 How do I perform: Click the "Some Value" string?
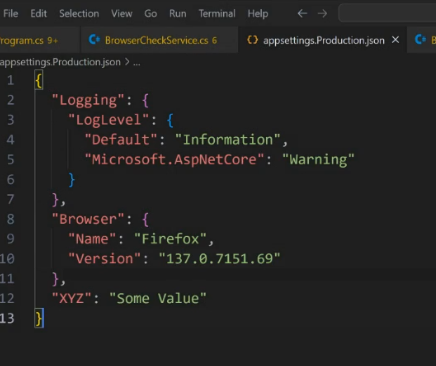[158, 298]
